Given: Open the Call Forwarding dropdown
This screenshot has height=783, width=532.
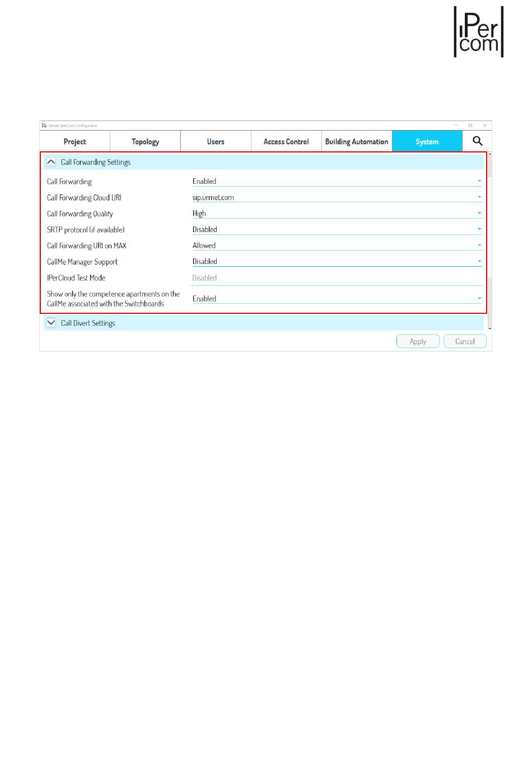Looking at the screenshot, I should pos(479,181).
